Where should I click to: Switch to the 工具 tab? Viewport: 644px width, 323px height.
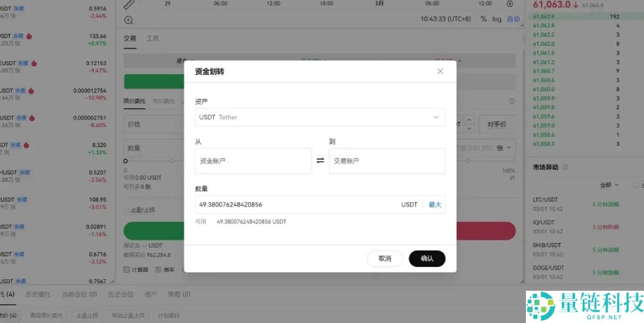[152, 38]
